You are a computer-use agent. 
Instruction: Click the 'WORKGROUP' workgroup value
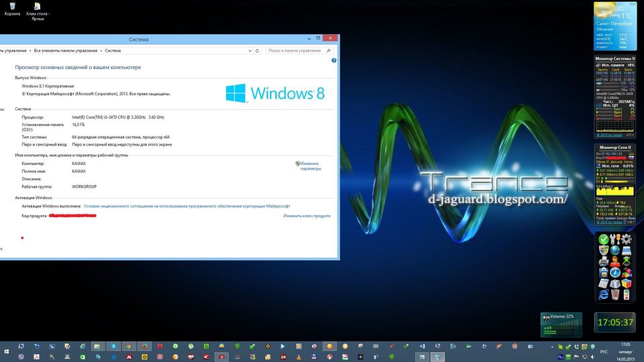85,187
